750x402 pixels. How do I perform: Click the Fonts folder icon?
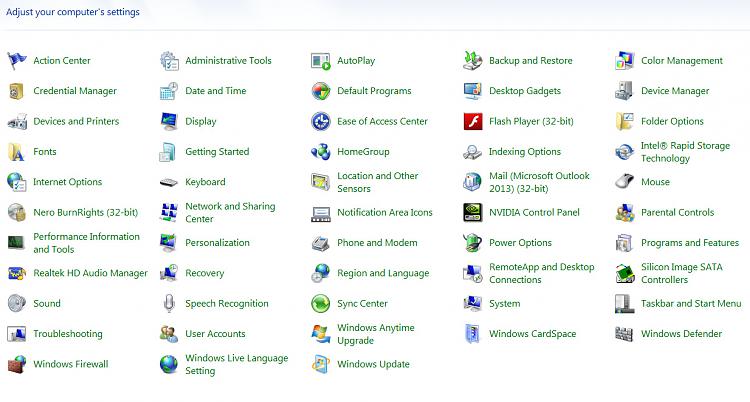(17, 152)
